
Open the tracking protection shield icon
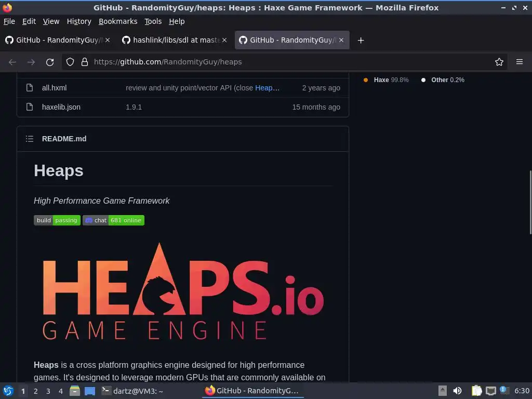coord(70,62)
